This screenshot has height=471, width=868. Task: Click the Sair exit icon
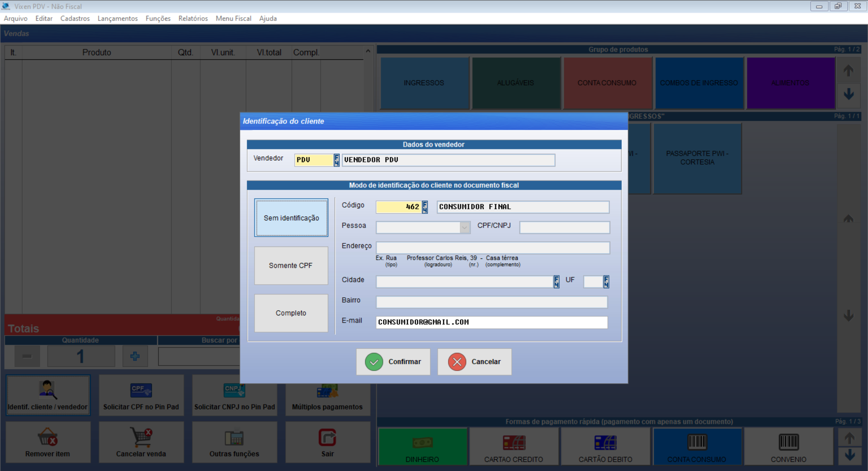[x=327, y=438]
